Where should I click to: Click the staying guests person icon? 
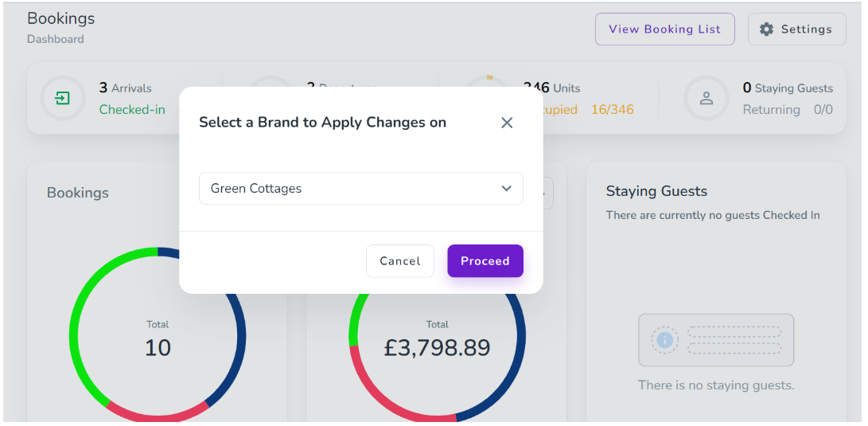click(x=706, y=98)
